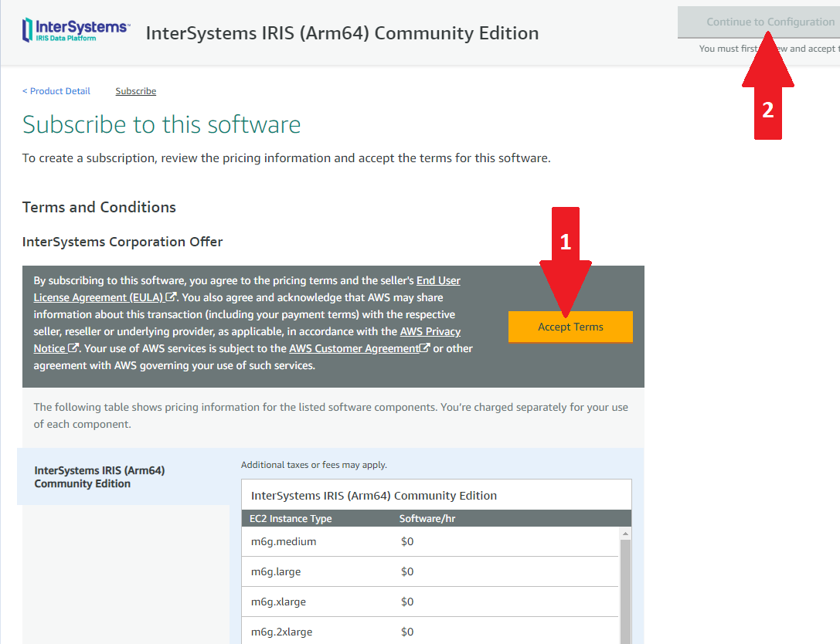Click the Terms and Conditions heading
Viewport: 840px width, 644px height.
[x=99, y=207]
